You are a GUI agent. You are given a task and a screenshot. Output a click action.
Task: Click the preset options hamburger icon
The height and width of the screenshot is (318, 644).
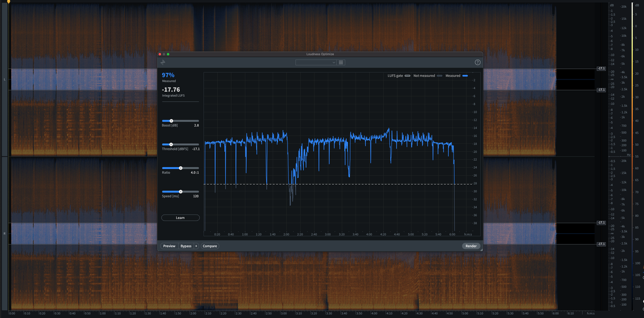[341, 62]
